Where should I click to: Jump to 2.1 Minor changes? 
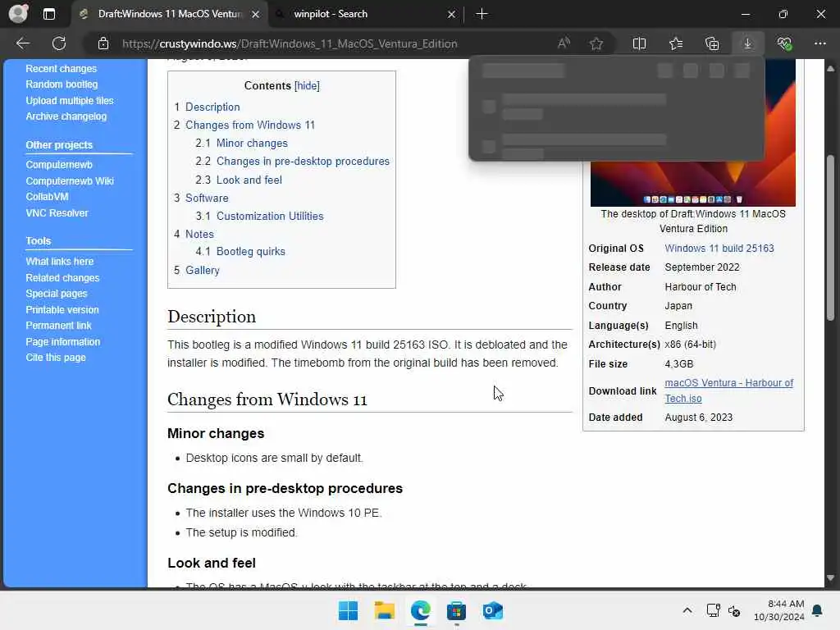(x=242, y=144)
